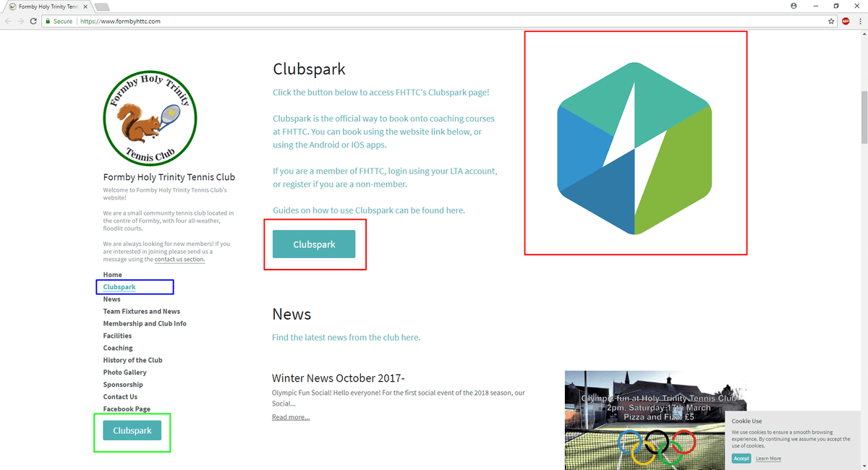Viewport: 868px width, 470px height.
Task: Select the Formby Holy Trinity Tennis tab
Action: (x=46, y=7)
